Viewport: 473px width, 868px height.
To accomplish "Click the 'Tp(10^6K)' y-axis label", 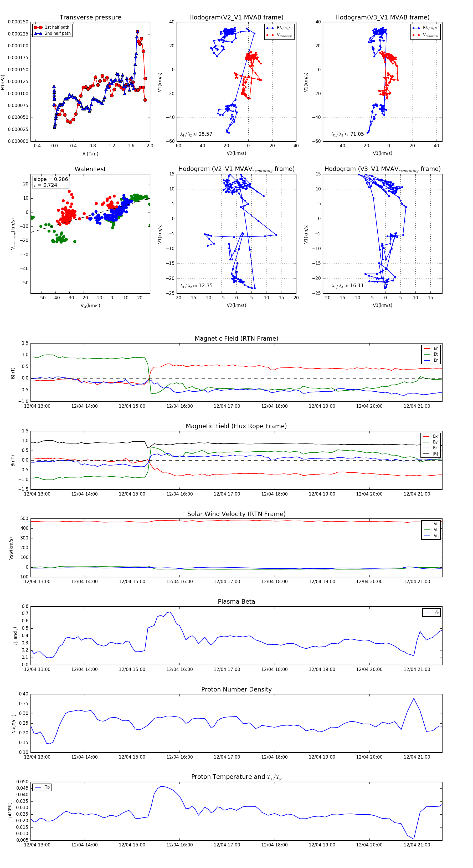I will [9, 811].
